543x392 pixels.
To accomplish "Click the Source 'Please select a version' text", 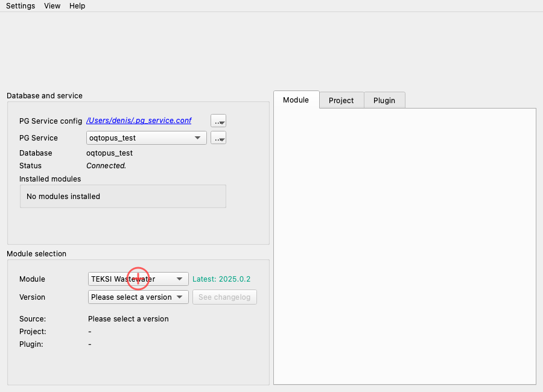I will 129,319.
